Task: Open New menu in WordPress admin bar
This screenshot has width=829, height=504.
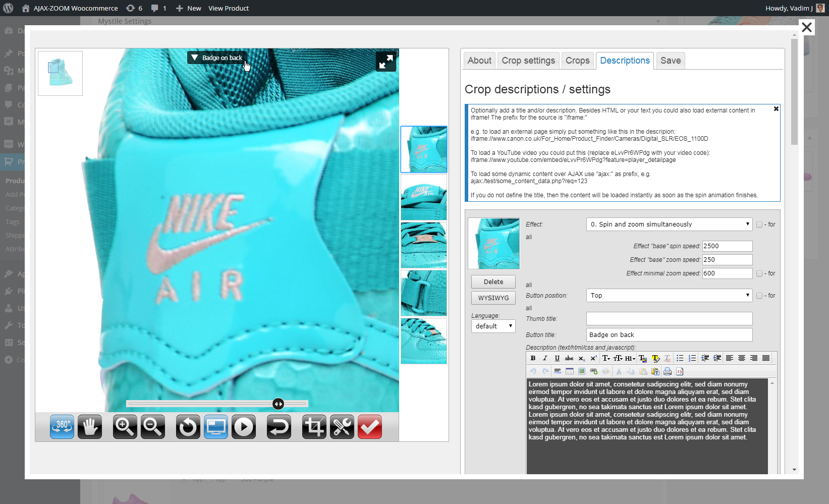Action: coord(188,8)
